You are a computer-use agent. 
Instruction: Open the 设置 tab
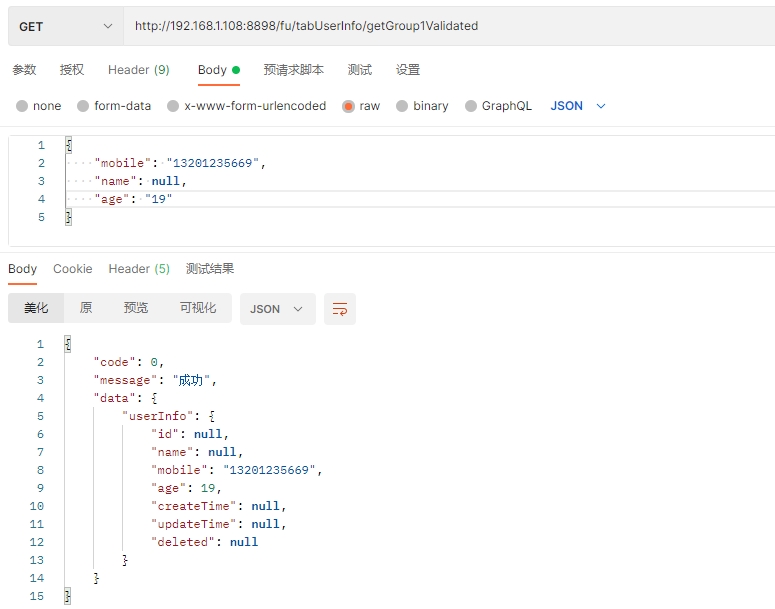(407, 70)
